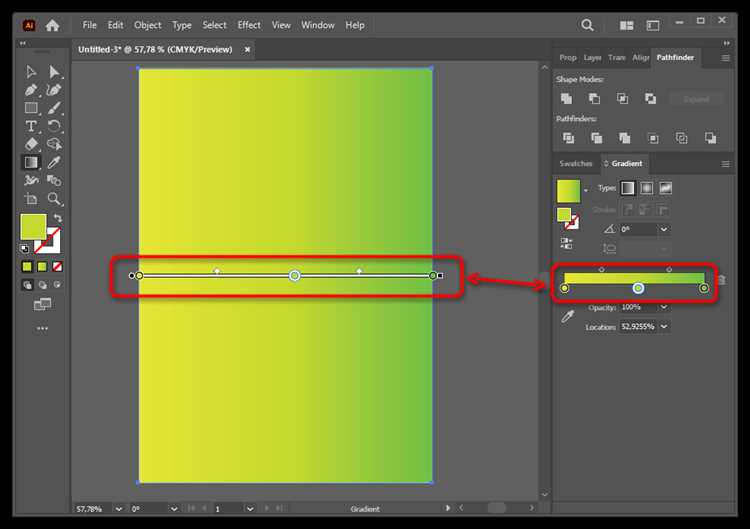
Task: Click the Outline pathfinder icon
Action: point(682,138)
